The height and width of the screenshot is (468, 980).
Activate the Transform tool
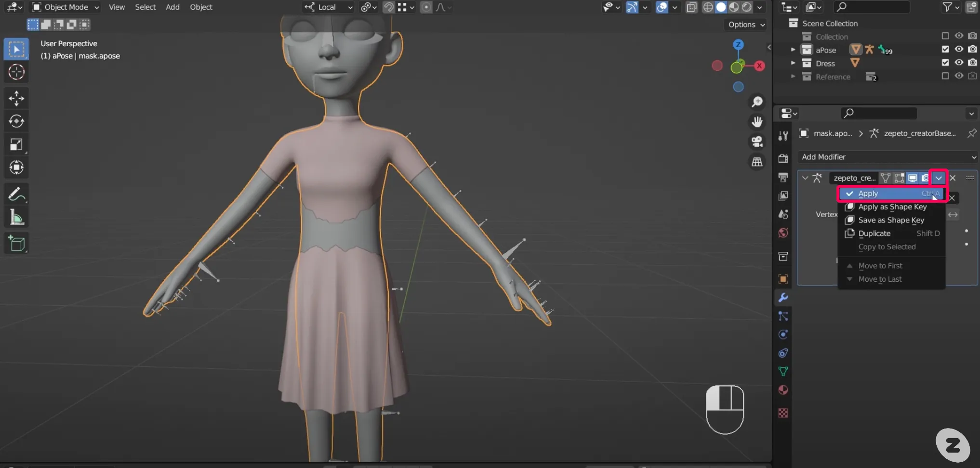click(x=16, y=167)
